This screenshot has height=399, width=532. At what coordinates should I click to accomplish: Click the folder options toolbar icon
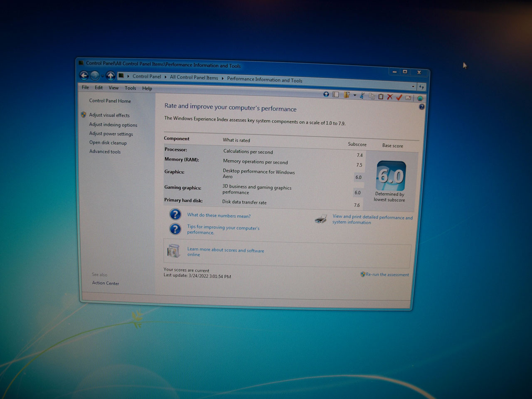coord(346,95)
